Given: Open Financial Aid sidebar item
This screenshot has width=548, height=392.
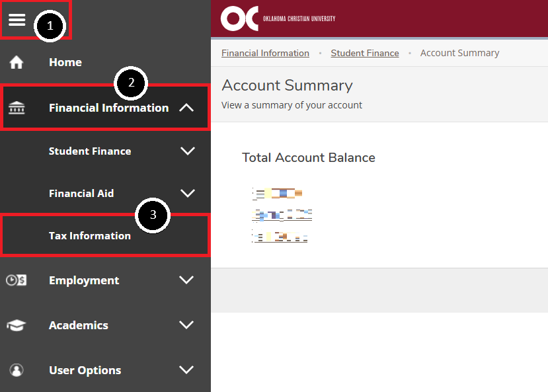Looking at the screenshot, I should [x=105, y=193].
